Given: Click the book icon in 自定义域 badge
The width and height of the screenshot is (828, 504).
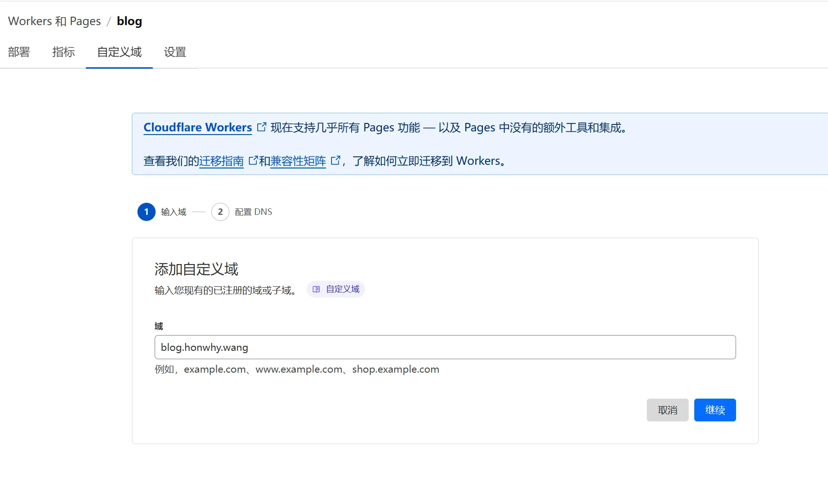Looking at the screenshot, I should tap(316, 289).
